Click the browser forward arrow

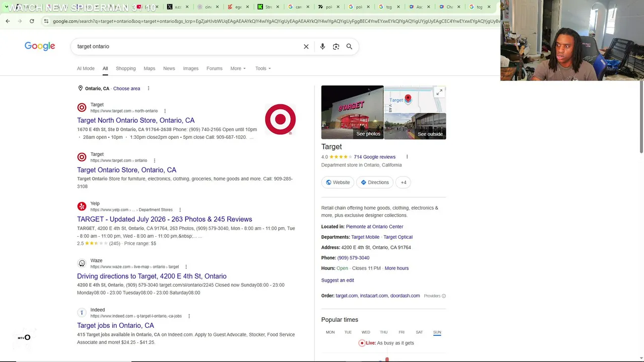point(20,21)
